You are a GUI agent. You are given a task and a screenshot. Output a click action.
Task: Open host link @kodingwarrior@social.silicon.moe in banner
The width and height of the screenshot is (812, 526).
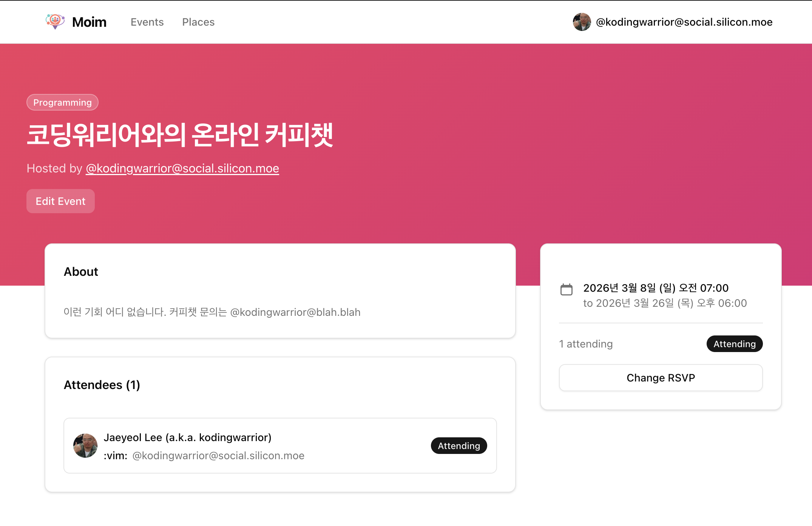(x=182, y=168)
